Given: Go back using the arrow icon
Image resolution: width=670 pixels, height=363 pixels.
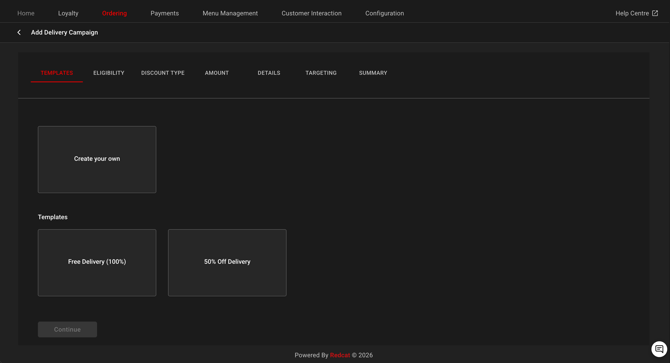Looking at the screenshot, I should pos(19,32).
